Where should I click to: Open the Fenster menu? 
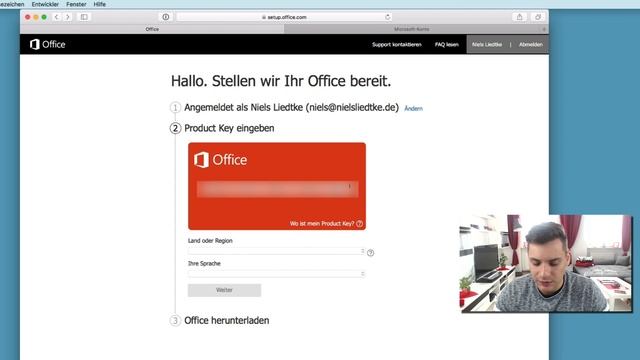76,4
